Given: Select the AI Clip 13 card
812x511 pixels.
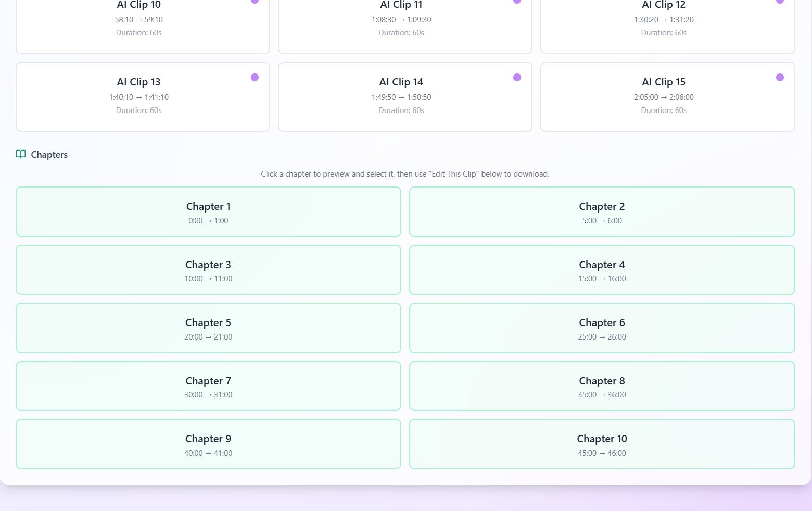Looking at the screenshot, I should click(x=143, y=97).
